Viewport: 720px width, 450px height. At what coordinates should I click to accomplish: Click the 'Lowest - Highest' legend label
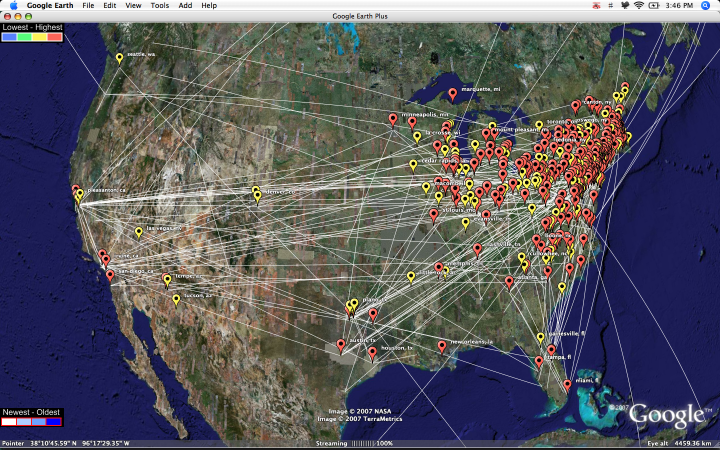pyautogui.click(x=32, y=28)
